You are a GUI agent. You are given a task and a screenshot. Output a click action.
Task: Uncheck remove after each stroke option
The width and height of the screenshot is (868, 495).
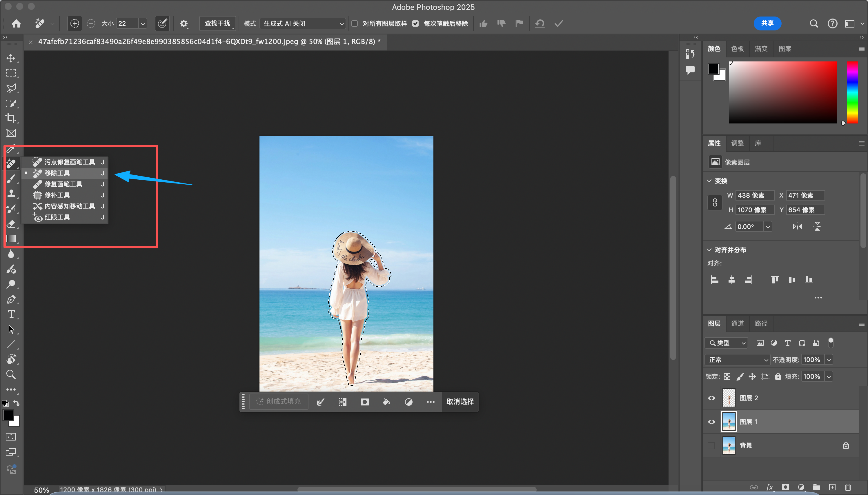pyautogui.click(x=415, y=23)
